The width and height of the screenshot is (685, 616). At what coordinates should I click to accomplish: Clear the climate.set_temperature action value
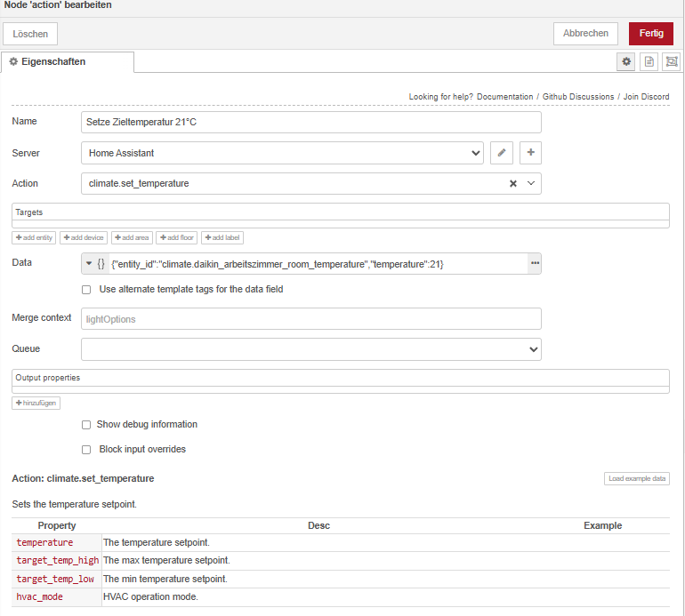(512, 184)
